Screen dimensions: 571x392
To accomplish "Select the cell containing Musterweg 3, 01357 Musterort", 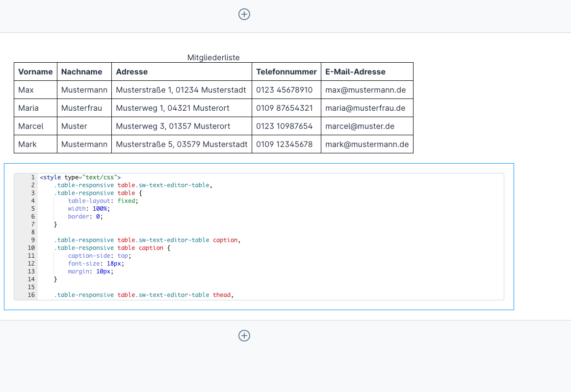I will (173, 126).
